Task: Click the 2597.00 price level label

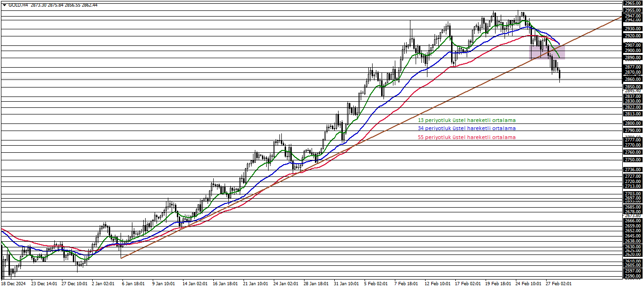Action: [x=632, y=271]
